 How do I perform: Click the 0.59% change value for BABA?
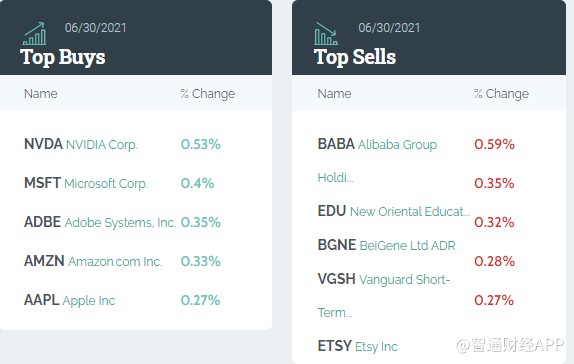(x=494, y=144)
